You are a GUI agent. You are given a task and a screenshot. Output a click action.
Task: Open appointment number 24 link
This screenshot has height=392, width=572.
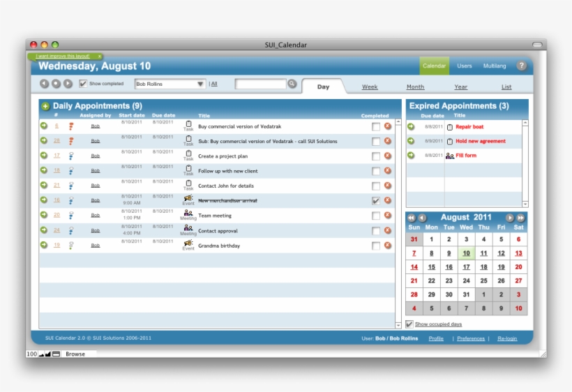(57, 230)
